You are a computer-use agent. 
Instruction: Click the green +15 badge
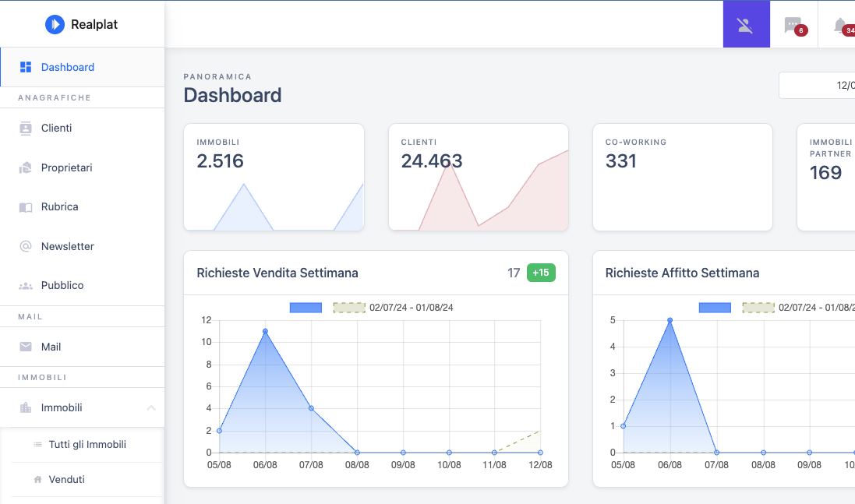pos(541,273)
